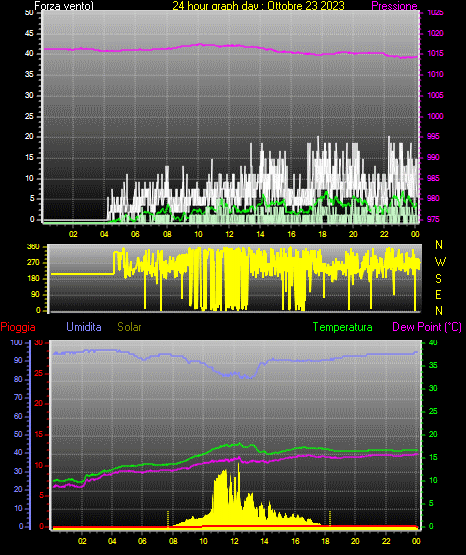This screenshot has height=555, width=466.
Task: Click the Temperatura legend label
Action: click(343, 327)
